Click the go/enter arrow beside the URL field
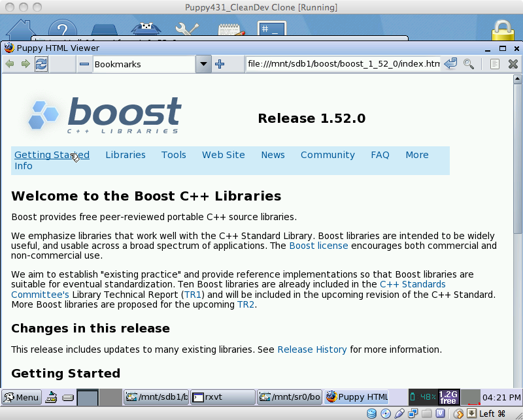 click(450, 64)
